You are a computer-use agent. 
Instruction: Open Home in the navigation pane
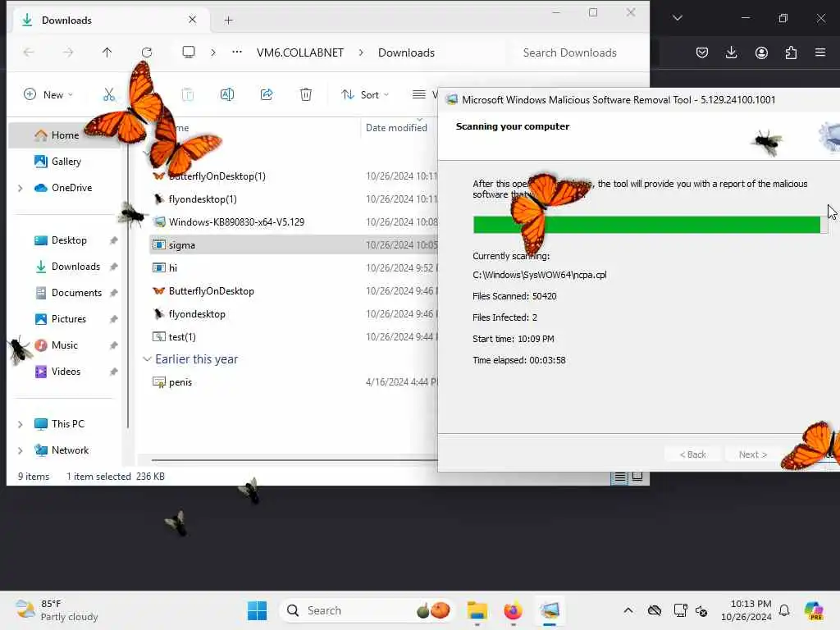[65, 135]
